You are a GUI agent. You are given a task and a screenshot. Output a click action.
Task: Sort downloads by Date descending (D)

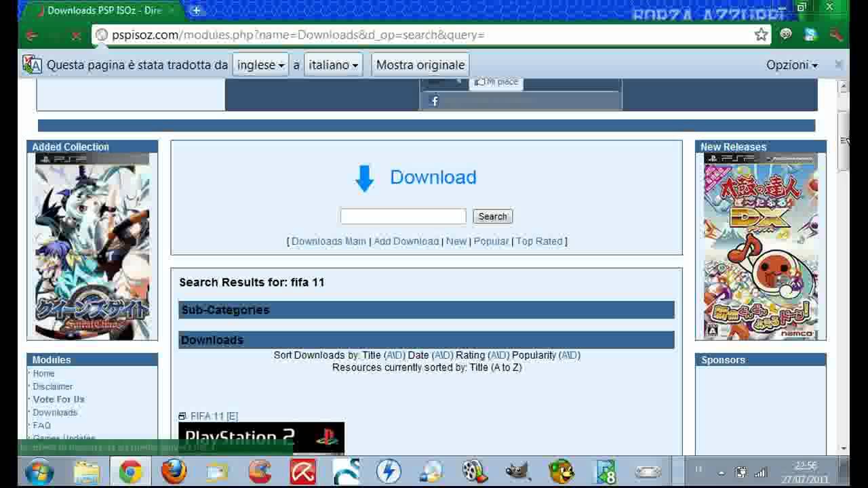point(448,355)
